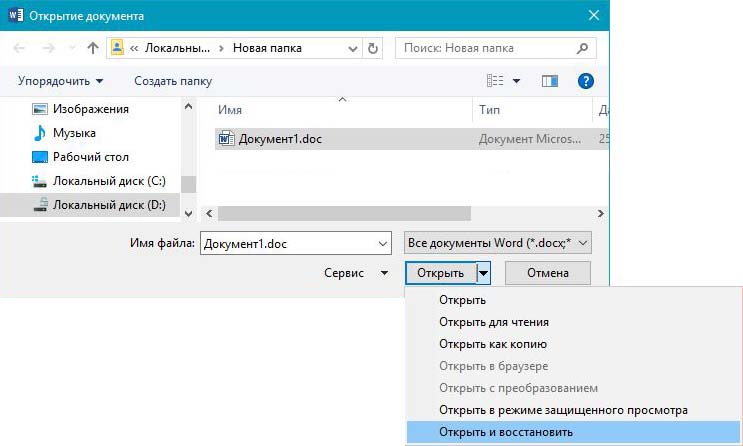Click the up-arrow parent folder icon

coord(93,47)
